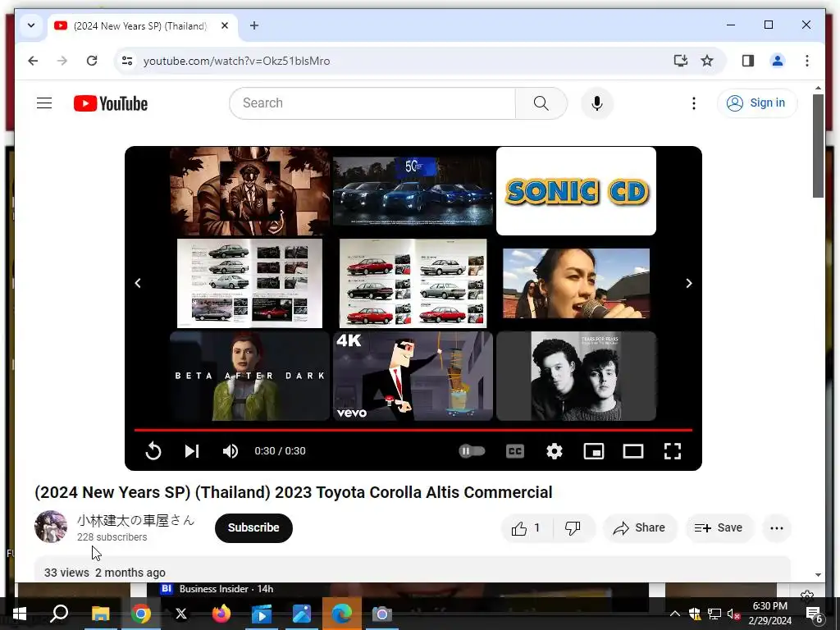Open the Chrome profile icon
The width and height of the screenshot is (840, 630).
pyautogui.click(x=778, y=61)
